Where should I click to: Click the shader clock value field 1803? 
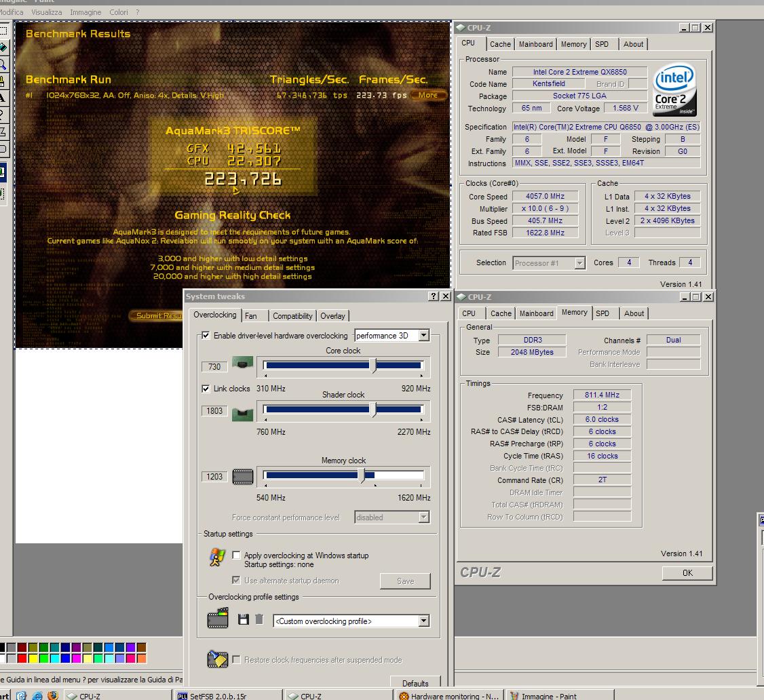tap(214, 410)
